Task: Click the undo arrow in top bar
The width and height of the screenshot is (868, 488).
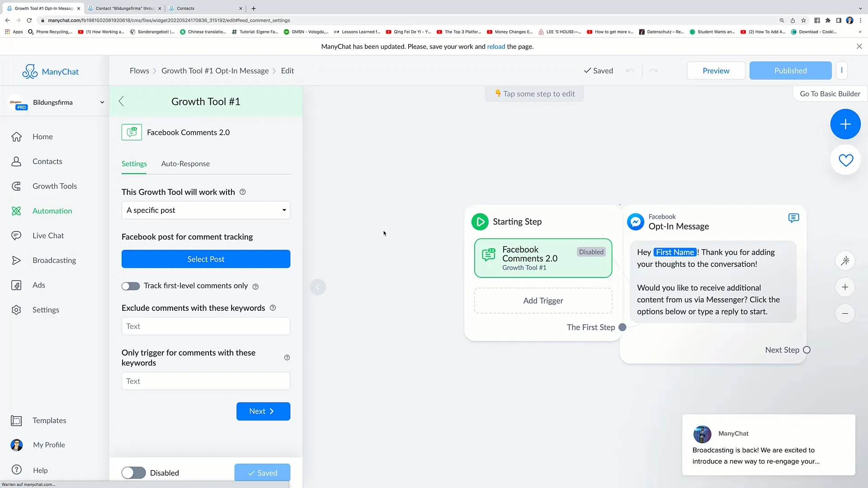Action: pos(630,71)
